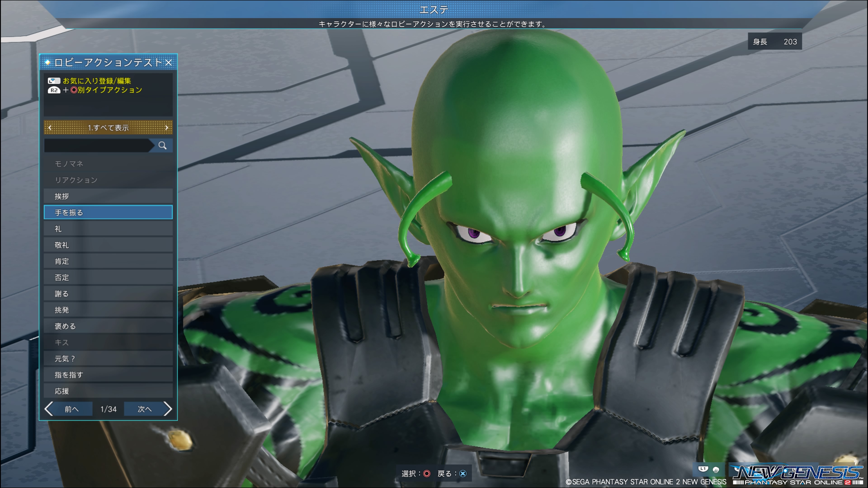Select the 応援 lobby action
868x488 pixels.
coord(108,391)
